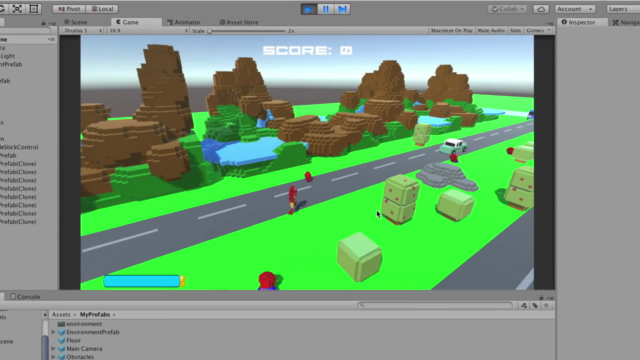
Task: Click the Floor prefab cube icon
Action: click(62, 340)
